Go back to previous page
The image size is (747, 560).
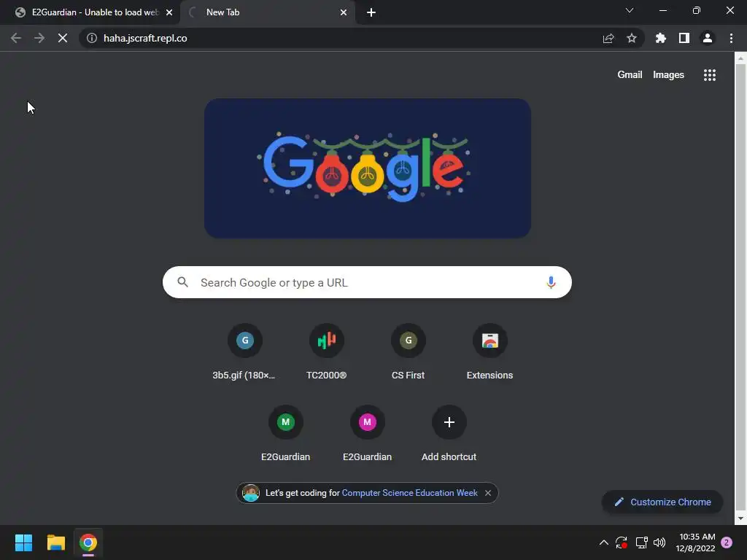pyautogui.click(x=16, y=38)
